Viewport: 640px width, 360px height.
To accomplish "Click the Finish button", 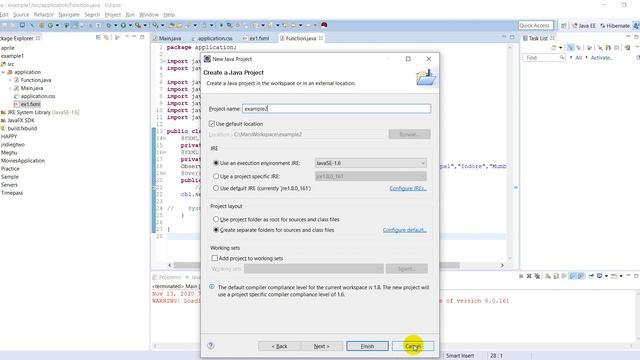I will [367, 346].
